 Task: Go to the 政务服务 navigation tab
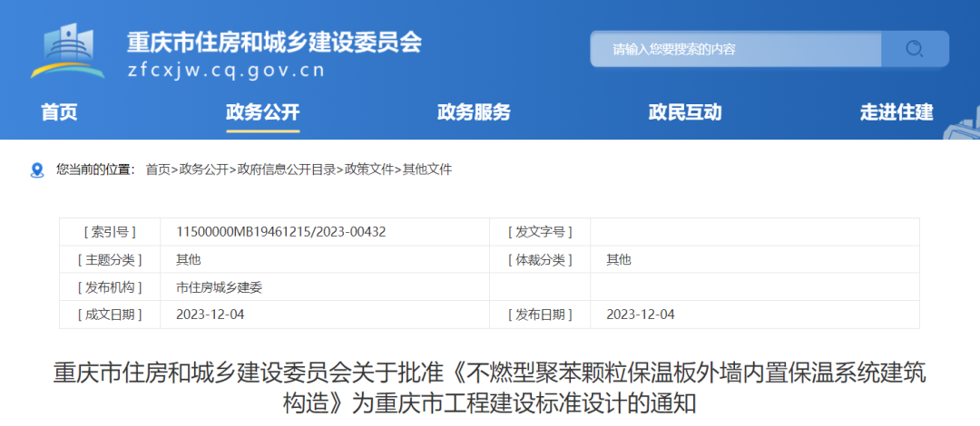[474, 112]
